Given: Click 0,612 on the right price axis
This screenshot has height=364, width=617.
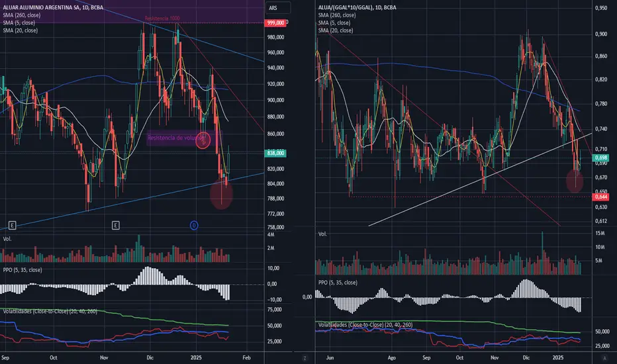Looking at the screenshot, I should pyautogui.click(x=601, y=221).
